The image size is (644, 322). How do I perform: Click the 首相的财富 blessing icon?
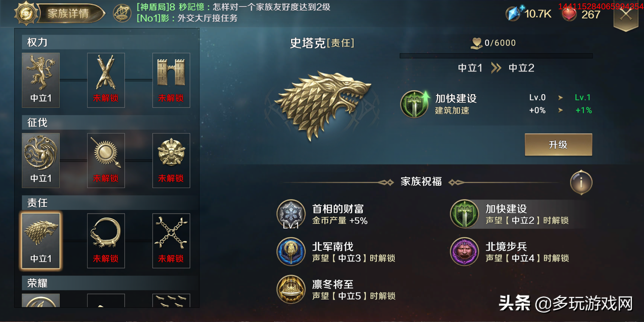(291, 214)
